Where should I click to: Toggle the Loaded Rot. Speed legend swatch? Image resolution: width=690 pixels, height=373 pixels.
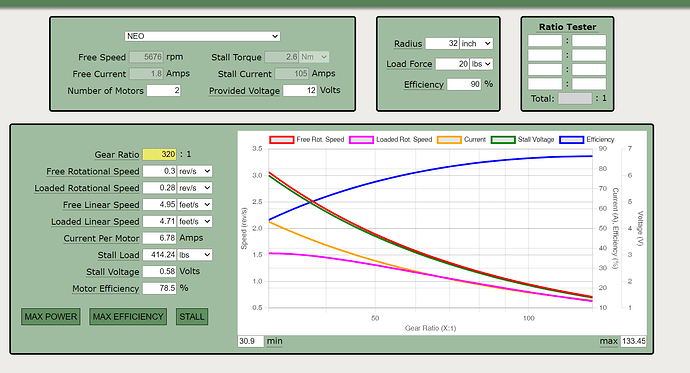[x=361, y=140]
